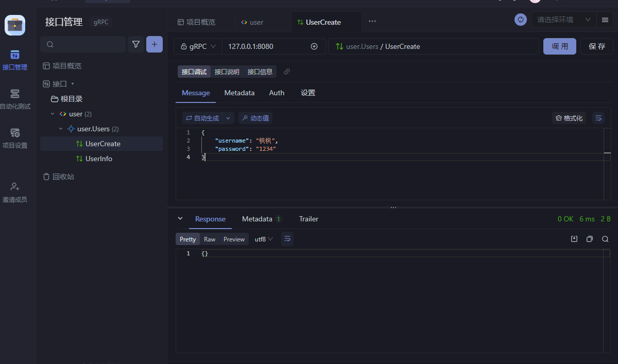Click the plus button to add interface
Image resolution: width=618 pixels, height=364 pixels.
pos(154,44)
